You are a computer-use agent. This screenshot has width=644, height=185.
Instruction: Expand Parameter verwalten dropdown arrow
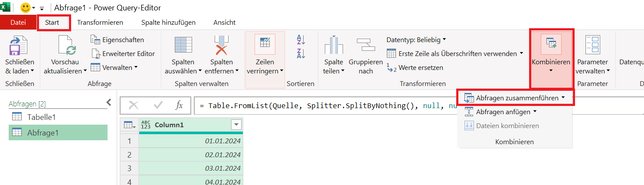pyautogui.click(x=608, y=71)
